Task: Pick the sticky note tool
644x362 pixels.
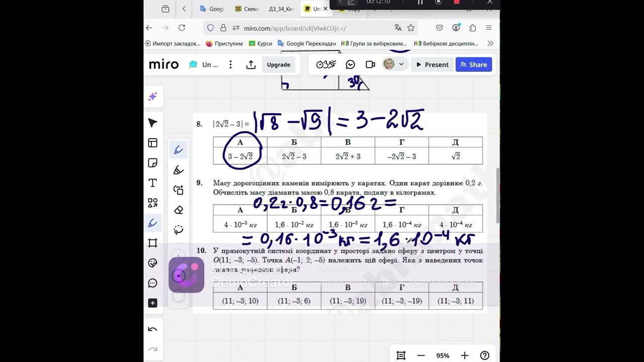Action: (153, 163)
